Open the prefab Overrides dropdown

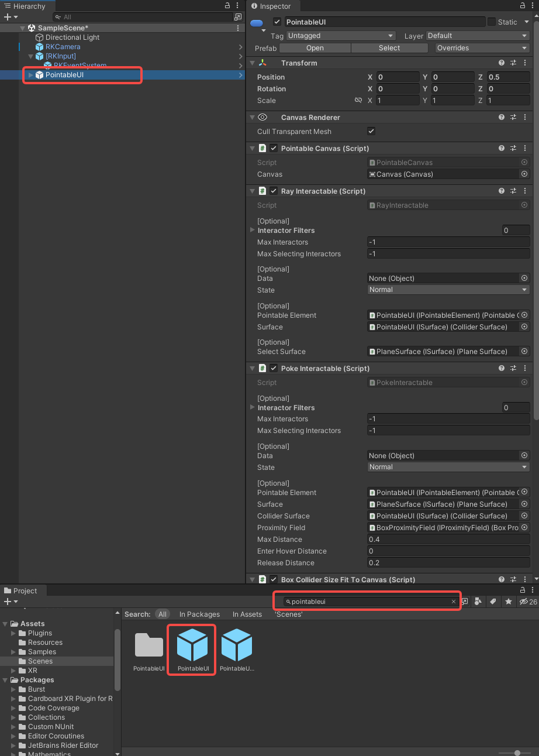(482, 48)
